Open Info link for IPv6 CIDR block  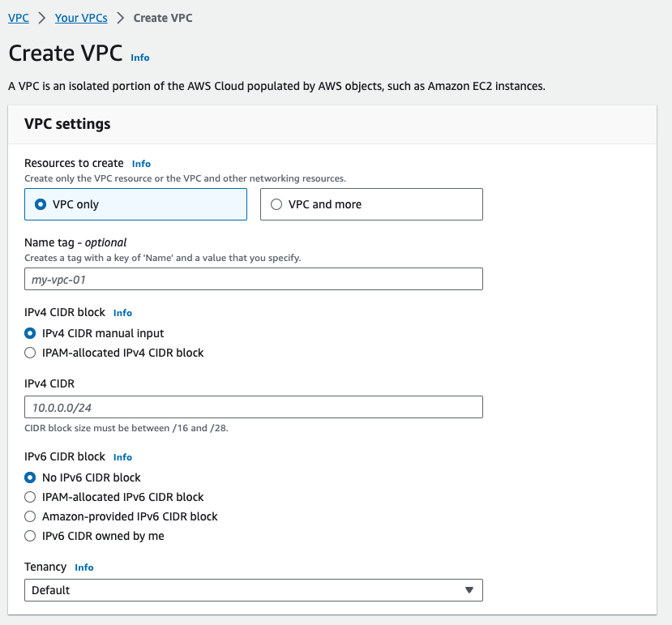pyautogui.click(x=122, y=457)
